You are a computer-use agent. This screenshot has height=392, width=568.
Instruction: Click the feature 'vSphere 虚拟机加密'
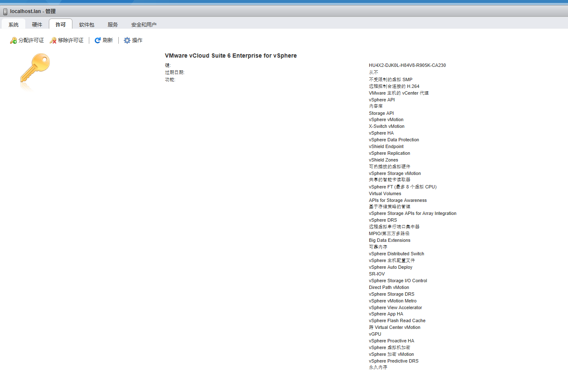(389, 347)
